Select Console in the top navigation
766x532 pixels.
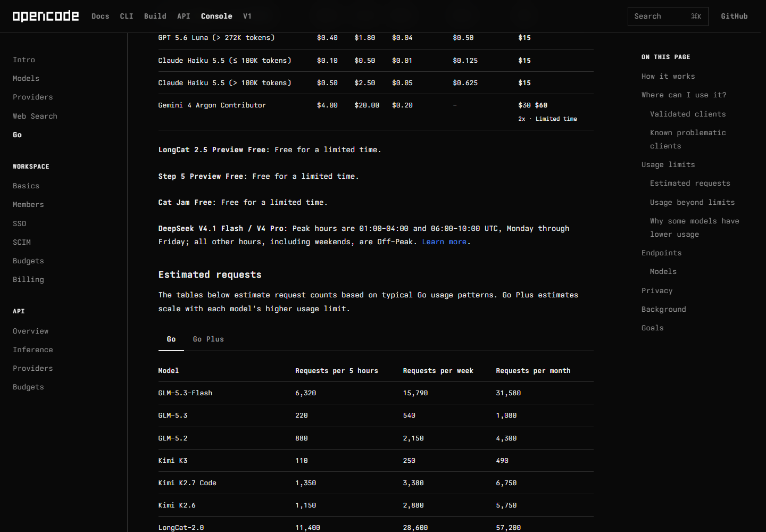(217, 16)
